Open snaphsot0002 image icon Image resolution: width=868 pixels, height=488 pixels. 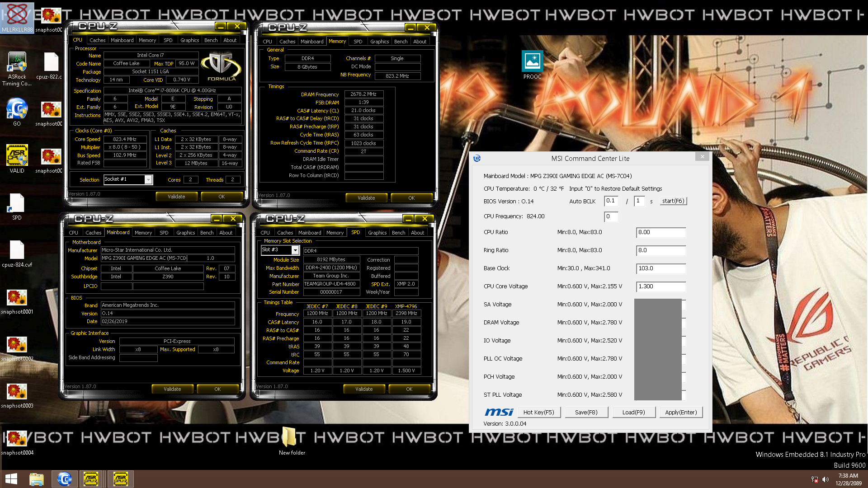[17, 348]
